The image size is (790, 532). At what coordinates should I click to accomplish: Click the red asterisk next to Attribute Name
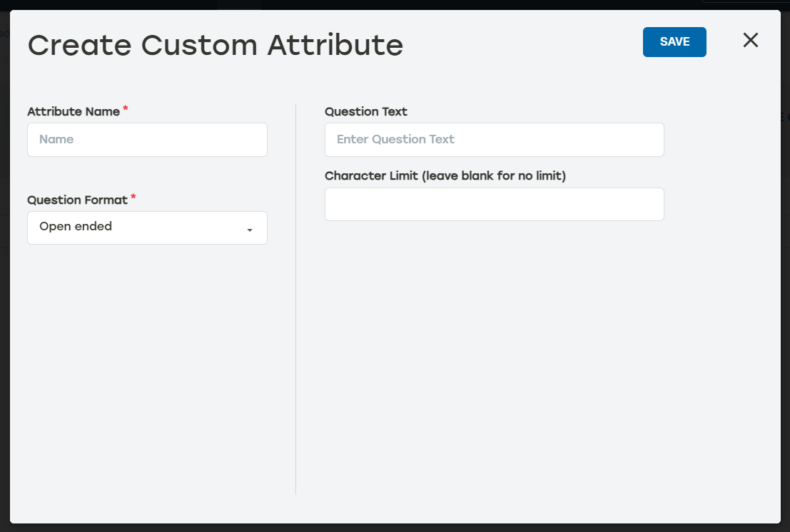pos(125,108)
